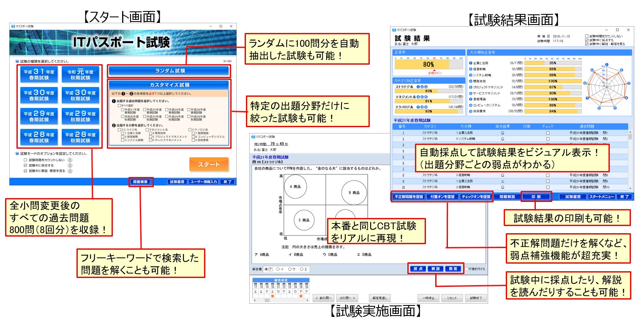The width and height of the screenshot is (644, 327).
Task: Click help icon beside 試験時間をカウントしない option
Action: pos(70,160)
